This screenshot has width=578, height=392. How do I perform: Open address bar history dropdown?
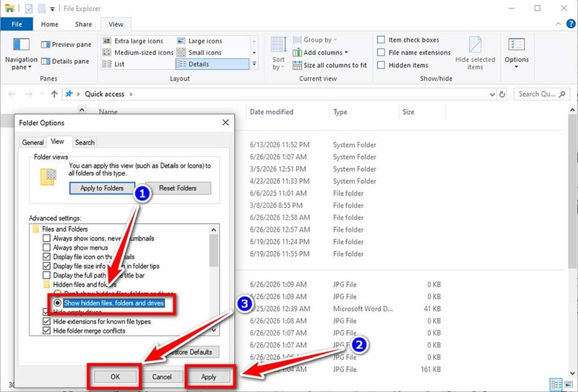click(x=492, y=95)
